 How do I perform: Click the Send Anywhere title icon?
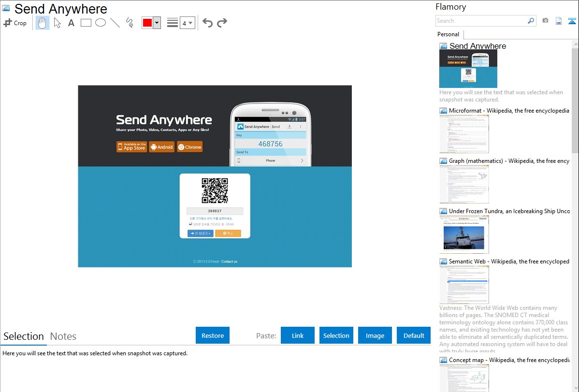(x=6, y=8)
